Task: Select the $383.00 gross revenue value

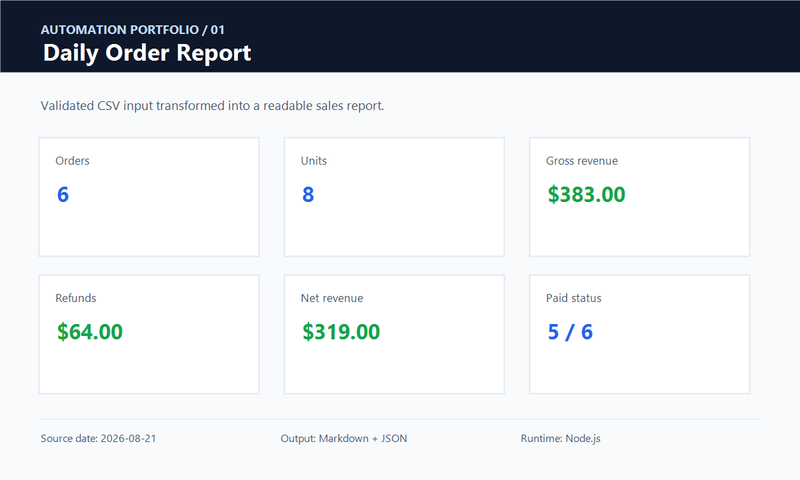Action: [586, 194]
